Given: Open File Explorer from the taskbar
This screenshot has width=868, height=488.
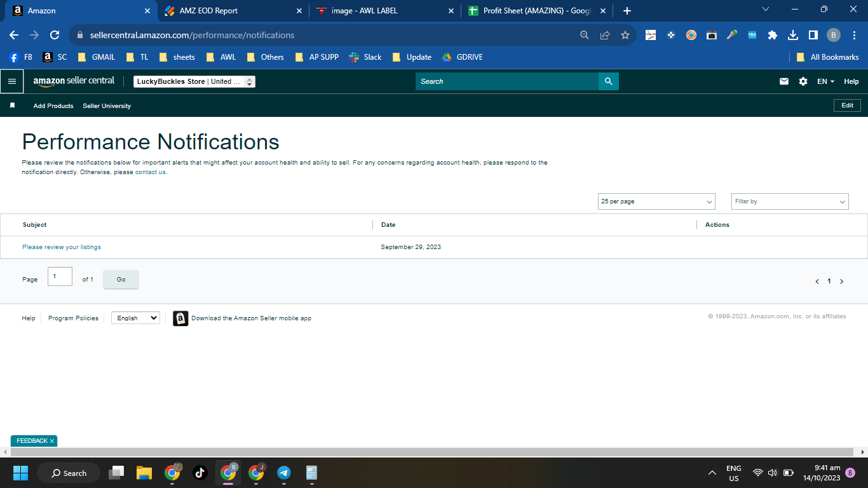Looking at the screenshot, I should [144, 473].
